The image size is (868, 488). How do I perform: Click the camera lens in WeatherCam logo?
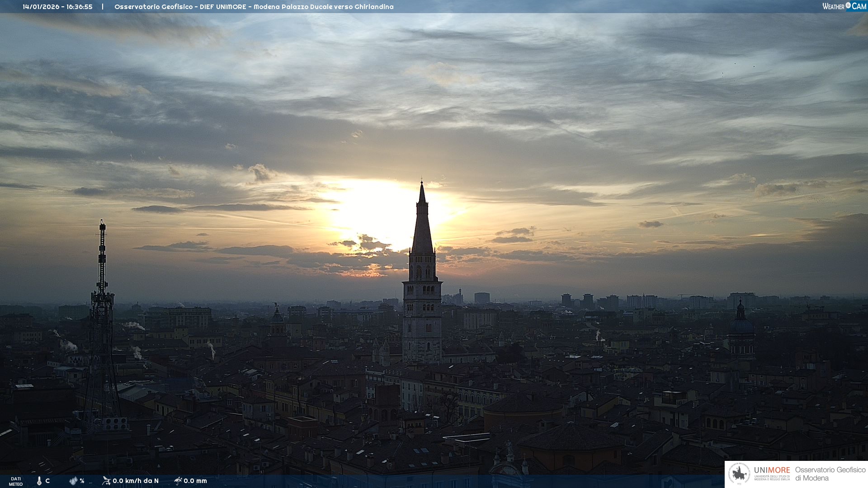(x=848, y=5)
